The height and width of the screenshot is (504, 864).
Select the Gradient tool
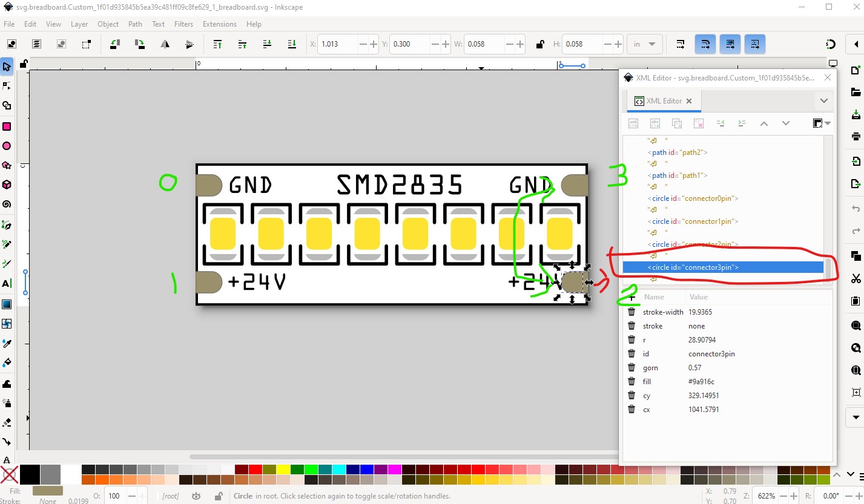tap(7, 304)
